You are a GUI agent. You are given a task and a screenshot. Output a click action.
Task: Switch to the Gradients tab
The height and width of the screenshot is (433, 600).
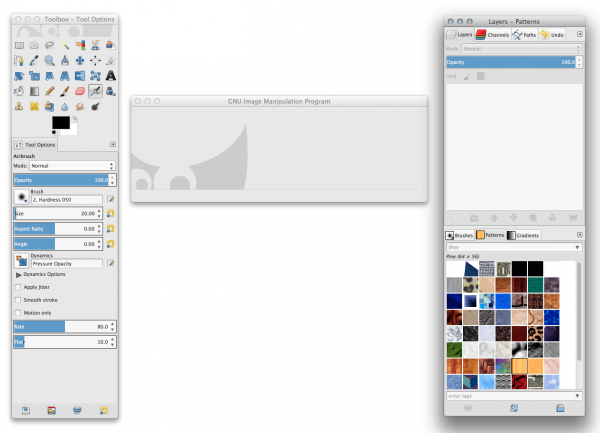tap(523, 235)
